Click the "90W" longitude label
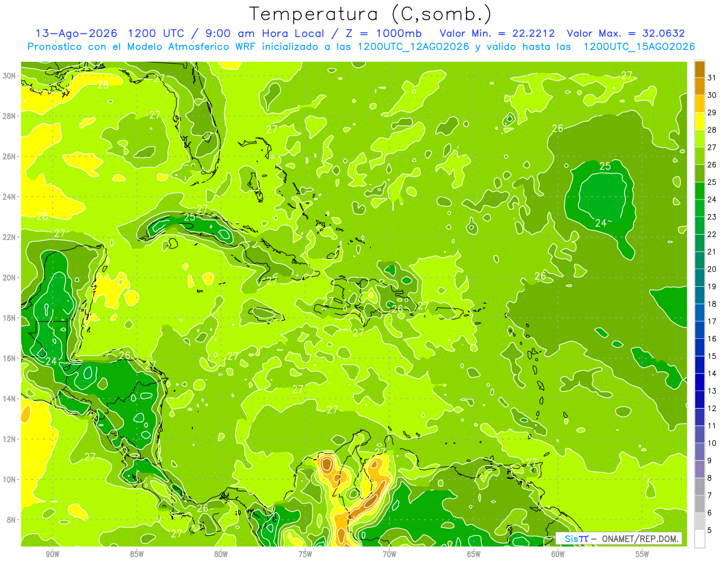The width and height of the screenshot is (728, 562). [x=52, y=555]
